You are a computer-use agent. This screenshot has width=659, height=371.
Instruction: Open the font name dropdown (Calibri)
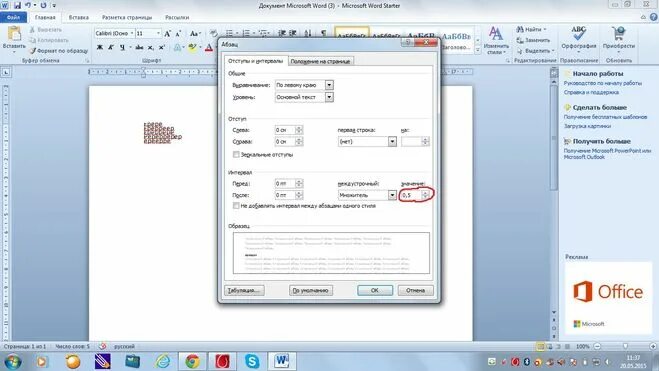[132, 33]
